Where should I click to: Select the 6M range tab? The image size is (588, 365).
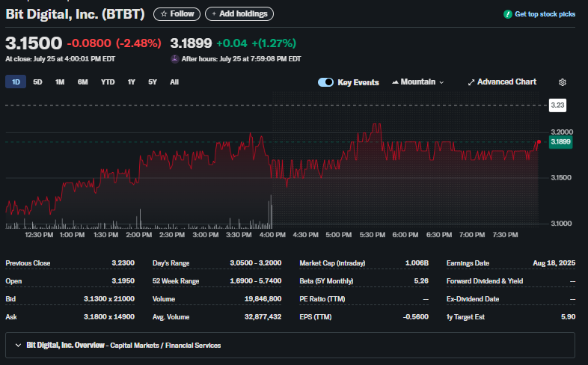(83, 82)
